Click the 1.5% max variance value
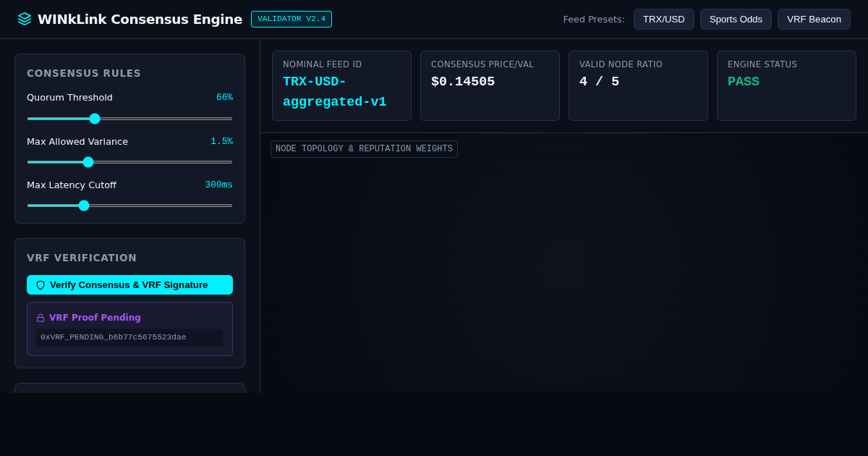868x456 pixels. coord(221,142)
